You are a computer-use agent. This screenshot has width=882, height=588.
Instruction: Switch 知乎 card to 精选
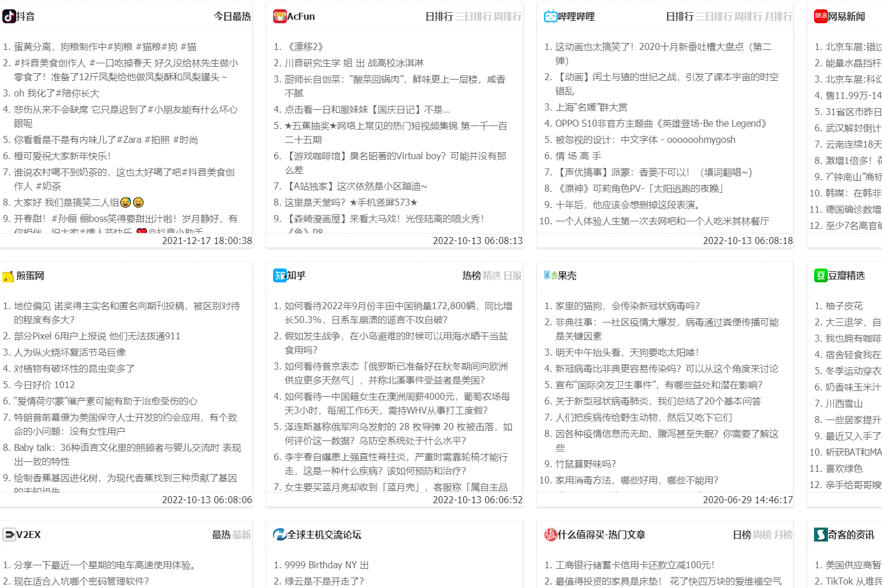click(492, 275)
